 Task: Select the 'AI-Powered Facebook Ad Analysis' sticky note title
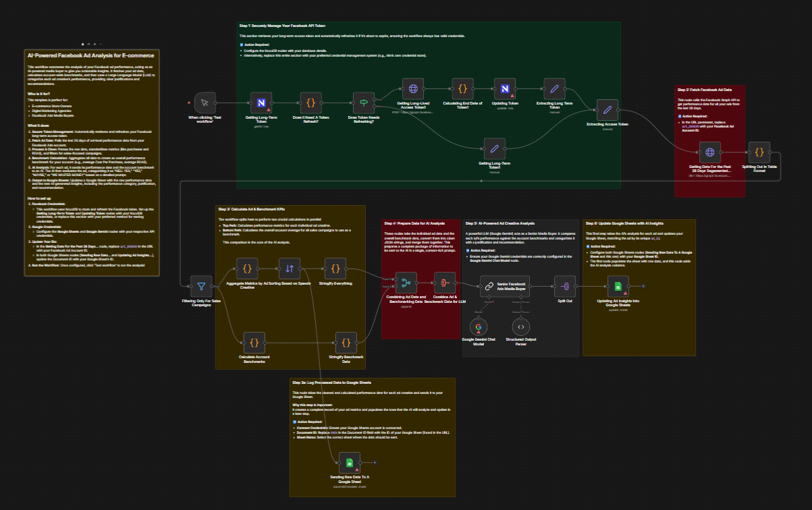(x=90, y=55)
